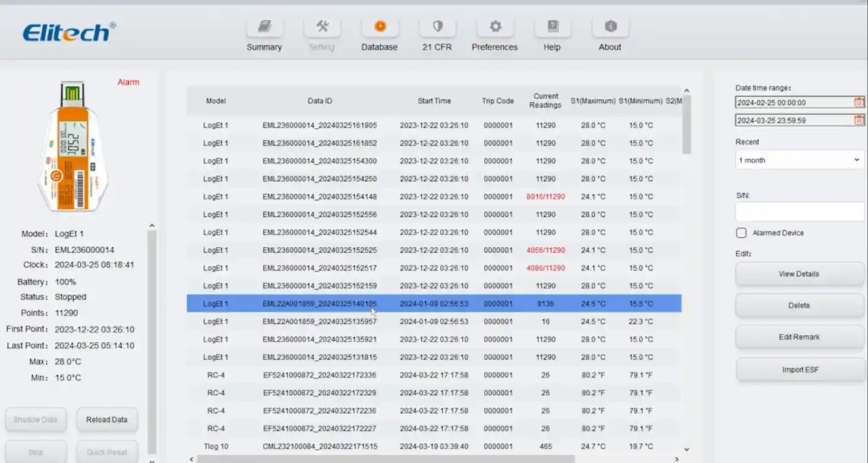
Task: Click red reading 4056/11290
Action: point(545,250)
